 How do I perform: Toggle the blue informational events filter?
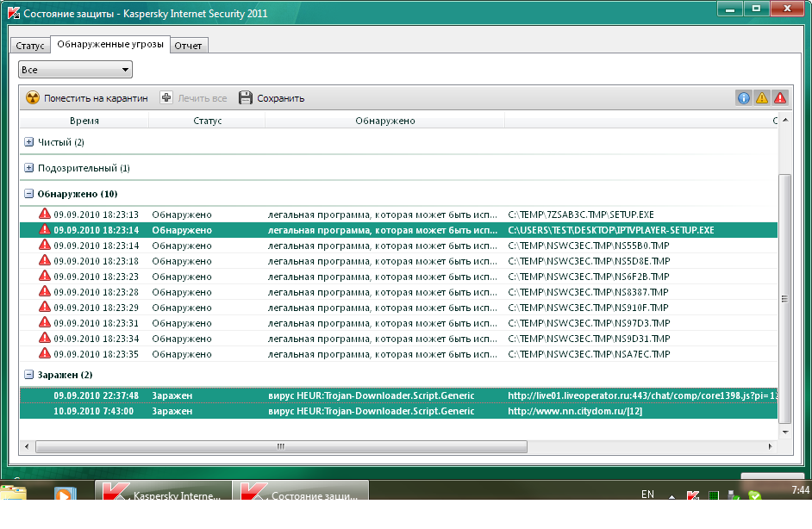click(743, 98)
